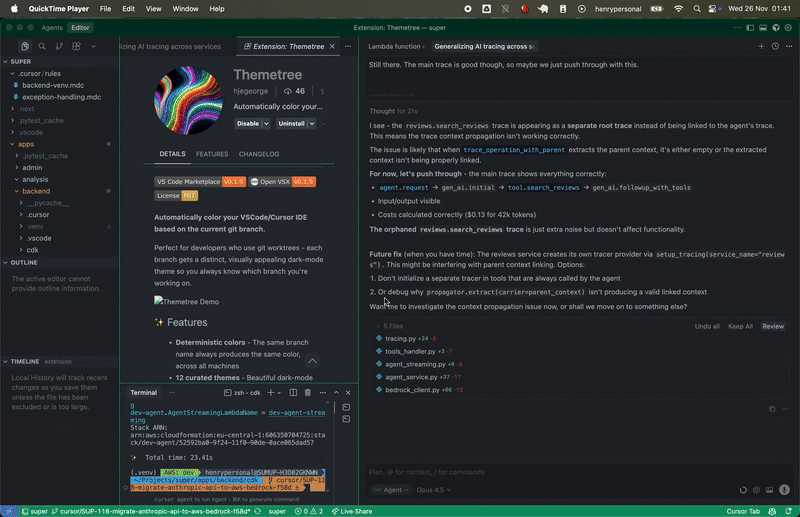Click the Disable extension button
This screenshot has height=517, width=800.
(x=248, y=124)
